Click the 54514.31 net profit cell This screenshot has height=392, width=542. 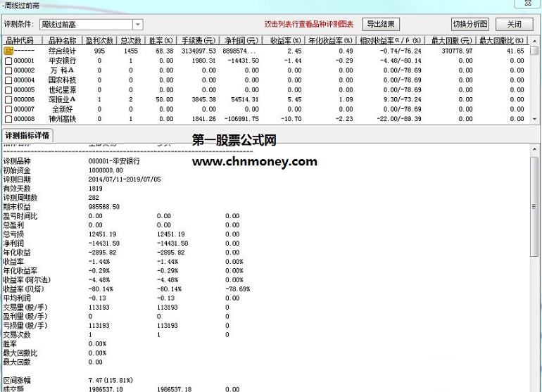245,99
